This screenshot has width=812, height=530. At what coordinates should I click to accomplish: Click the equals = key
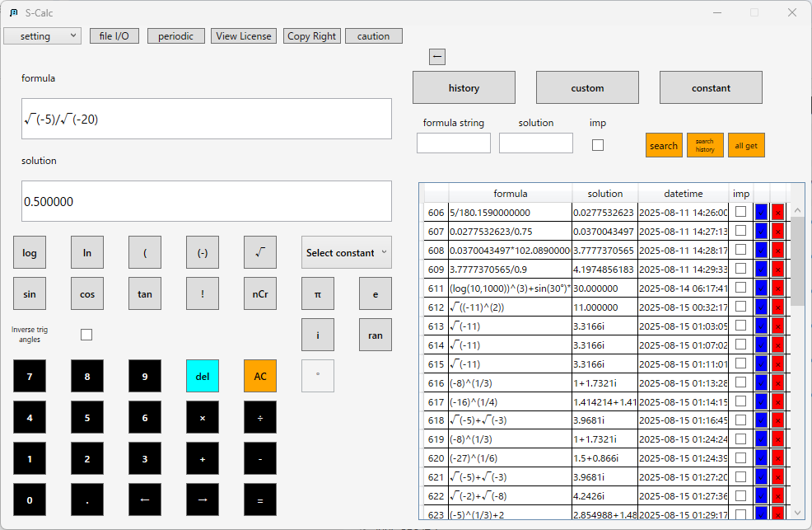pyautogui.click(x=260, y=500)
